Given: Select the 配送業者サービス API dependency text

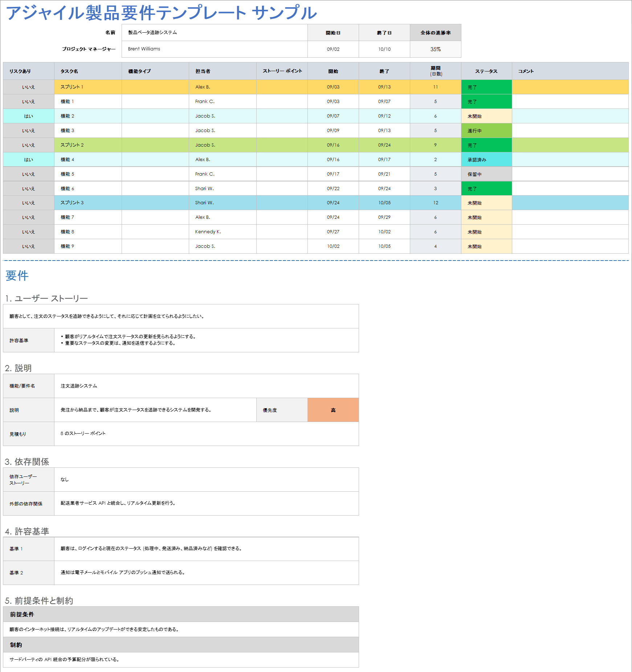Looking at the screenshot, I should 206,503.
